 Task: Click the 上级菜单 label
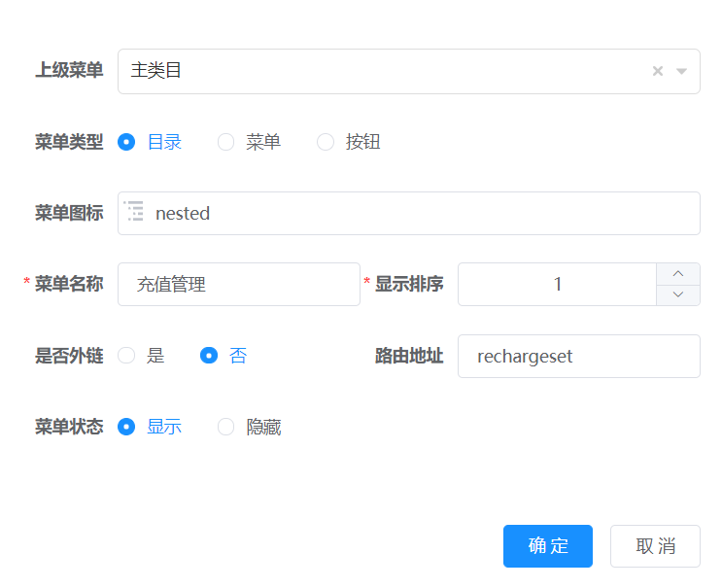click(69, 70)
